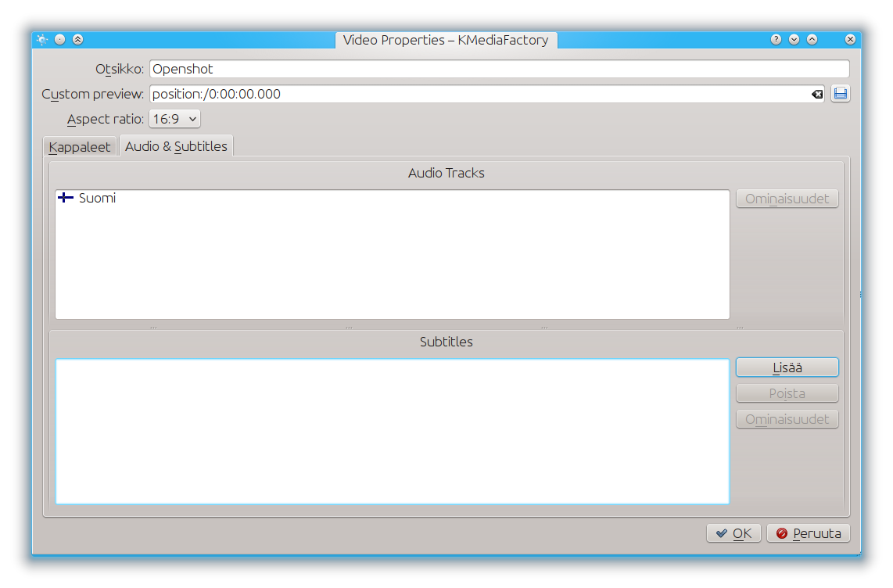Image resolution: width=893 pixels, height=588 pixels.
Task: Click the Poista button under Subtitles
Action: point(787,393)
